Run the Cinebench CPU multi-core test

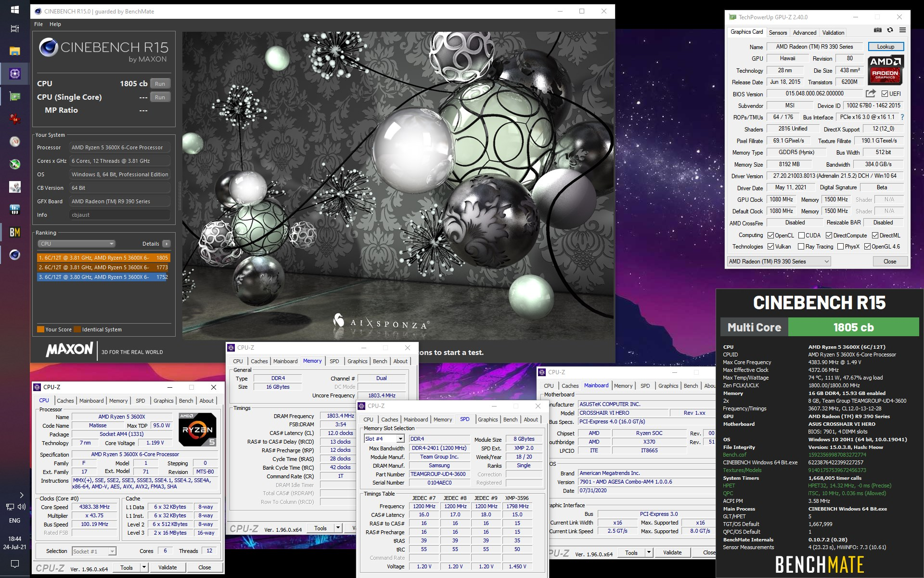pos(160,84)
